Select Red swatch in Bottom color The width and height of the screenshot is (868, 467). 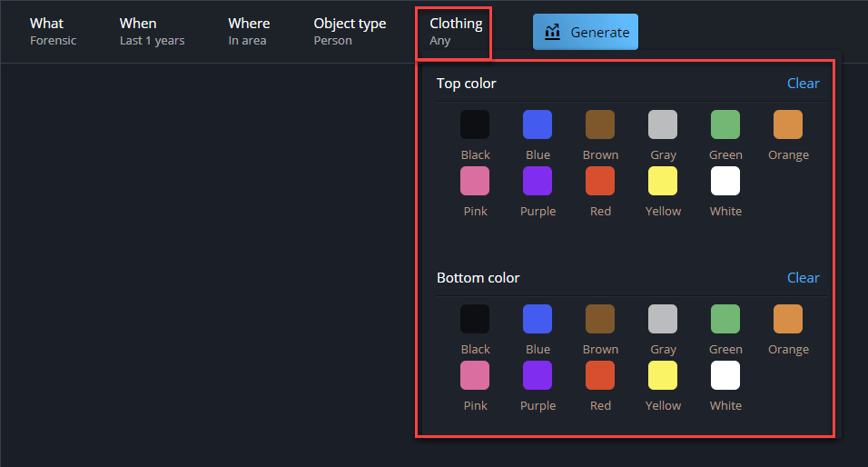600,375
